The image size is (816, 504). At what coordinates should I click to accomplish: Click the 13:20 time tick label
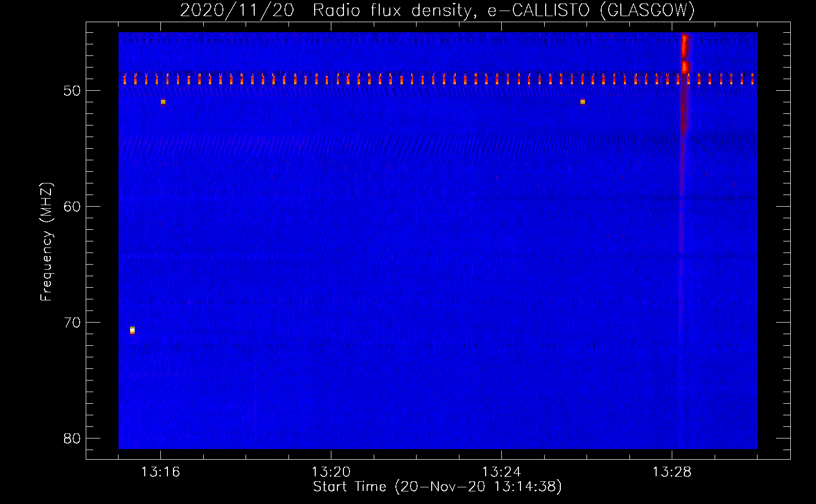coord(331,472)
